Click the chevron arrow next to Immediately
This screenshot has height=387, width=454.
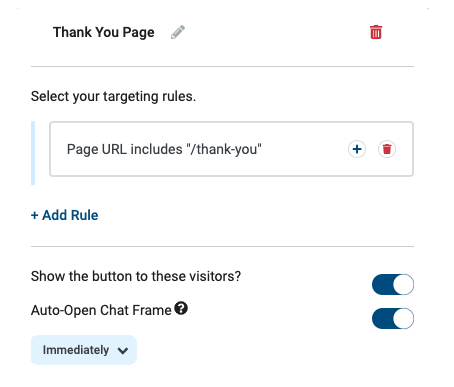tap(123, 351)
